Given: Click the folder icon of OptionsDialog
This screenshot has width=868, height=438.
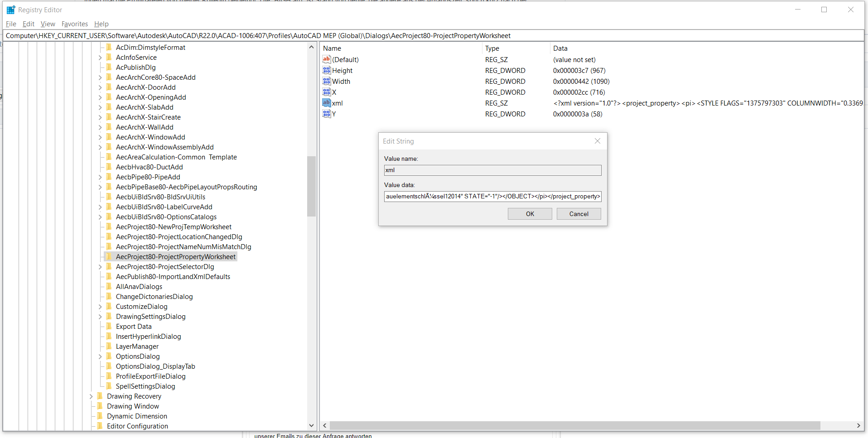Looking at the screenshot, I should coord(109,356).
